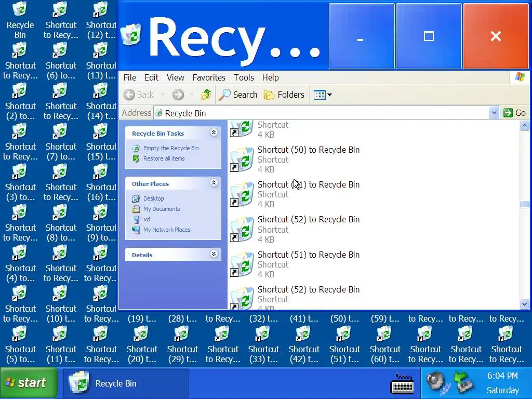Click the taskbar clock showing 6:04 PM
This screenshot has width=532, height=399.
502,376
